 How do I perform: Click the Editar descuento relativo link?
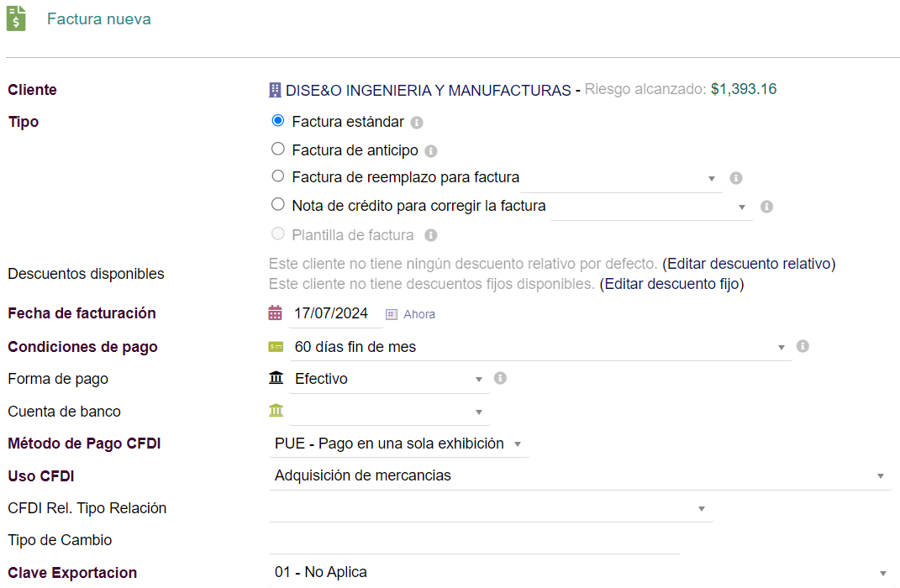(749, 264)
